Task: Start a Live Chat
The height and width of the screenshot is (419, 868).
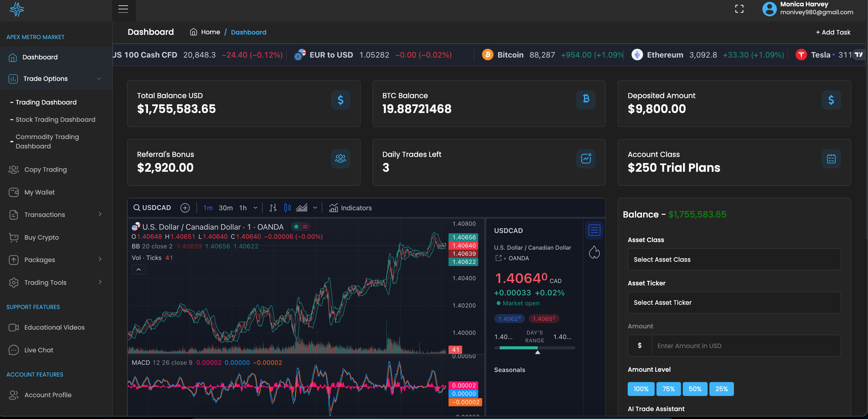Action: [x=39, y=350]
